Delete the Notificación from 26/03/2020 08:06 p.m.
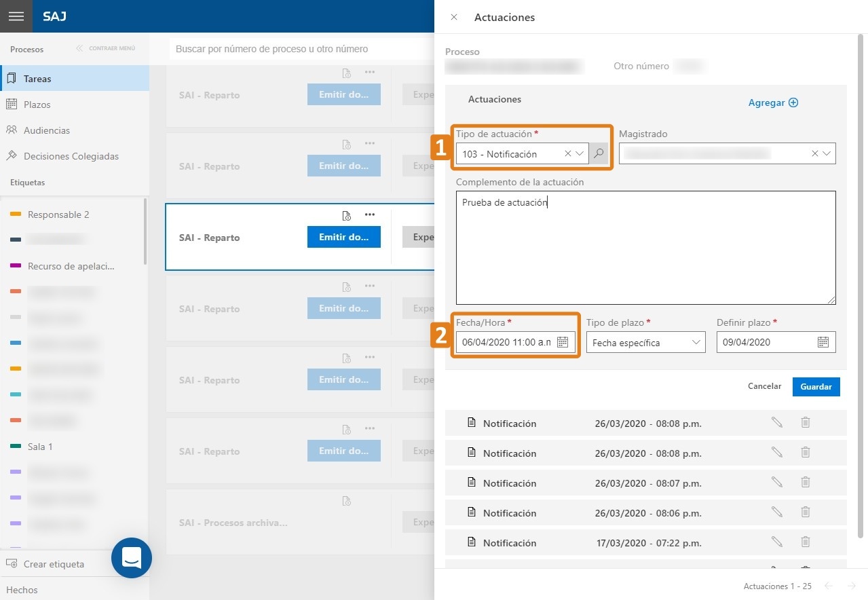This screenshot has width=868, height=600. 806,512
